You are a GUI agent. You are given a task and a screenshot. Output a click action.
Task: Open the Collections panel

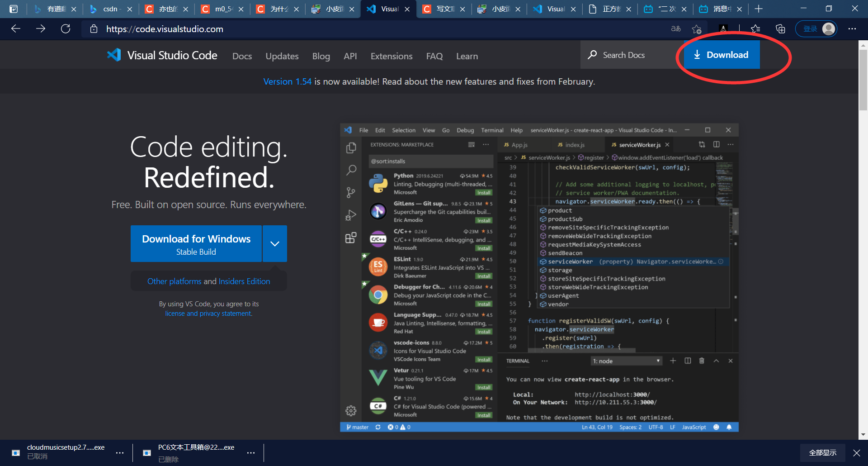tap(780, 29)
